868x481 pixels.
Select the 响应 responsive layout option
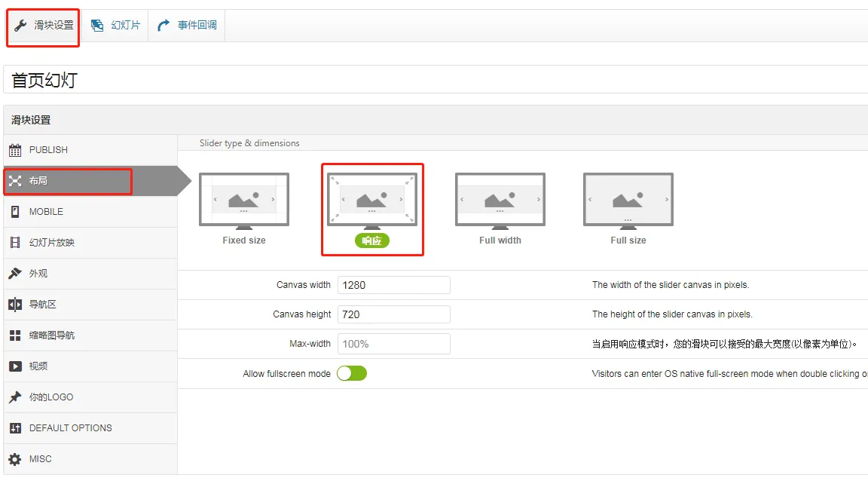[x=371, y=209]
